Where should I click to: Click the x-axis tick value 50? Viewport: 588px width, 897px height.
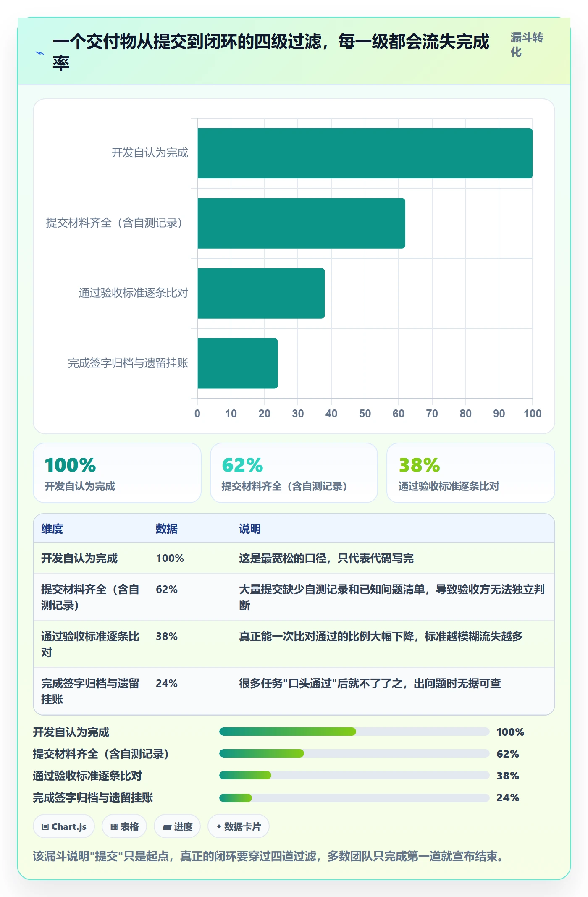(365, 414)
